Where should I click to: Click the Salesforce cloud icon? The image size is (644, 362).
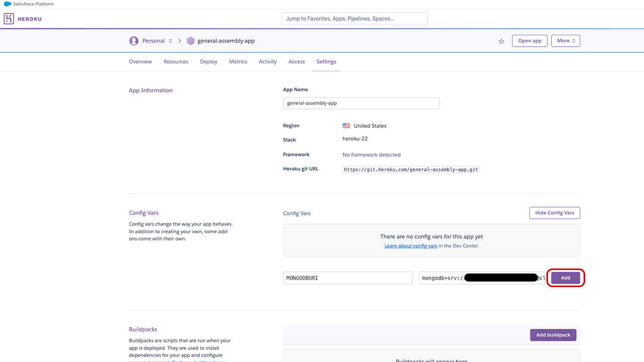click(7, 4)
